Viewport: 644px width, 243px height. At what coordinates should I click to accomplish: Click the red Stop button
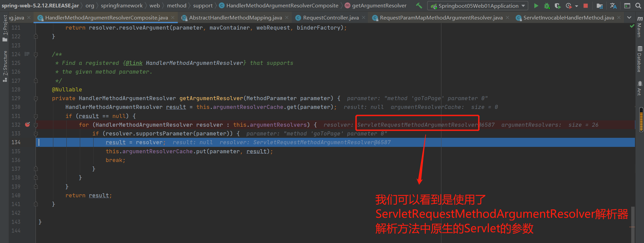click(586, 6)
